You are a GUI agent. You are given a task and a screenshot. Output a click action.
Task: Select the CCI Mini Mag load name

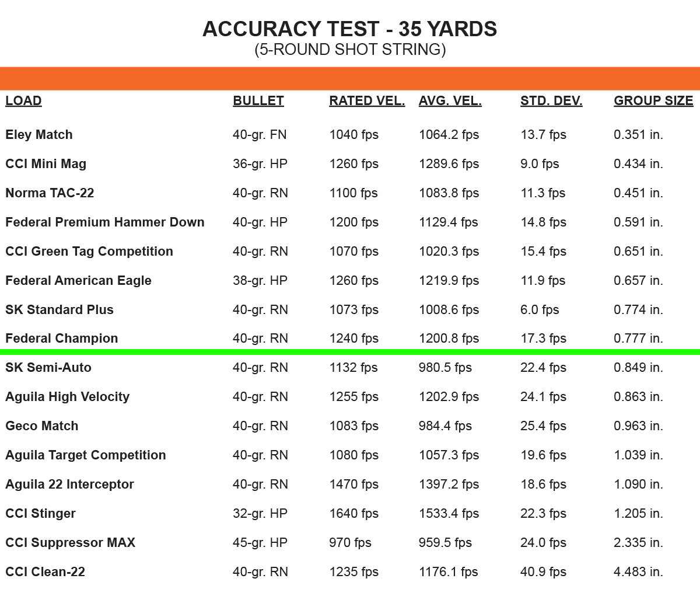coord(45,164)
